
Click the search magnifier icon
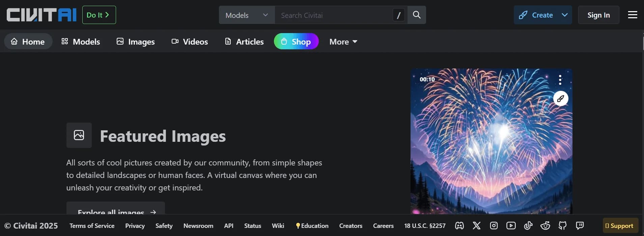coord(417,15)
